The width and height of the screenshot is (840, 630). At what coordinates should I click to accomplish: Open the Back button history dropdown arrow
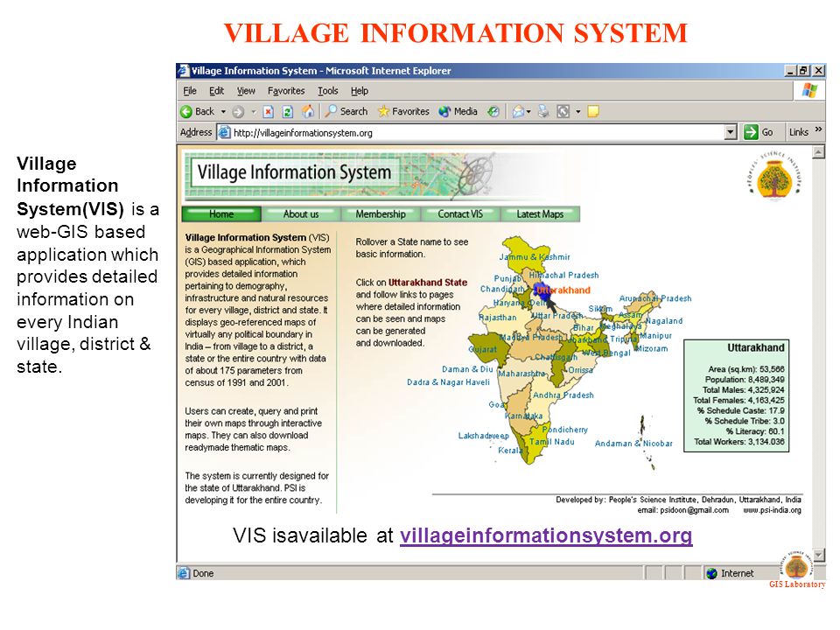point(223,112)
